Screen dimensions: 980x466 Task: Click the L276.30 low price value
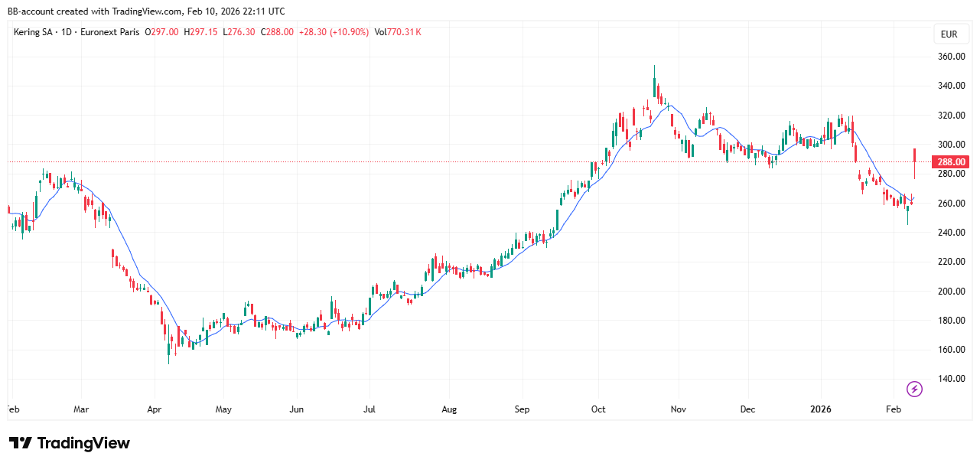pos(239,32)
